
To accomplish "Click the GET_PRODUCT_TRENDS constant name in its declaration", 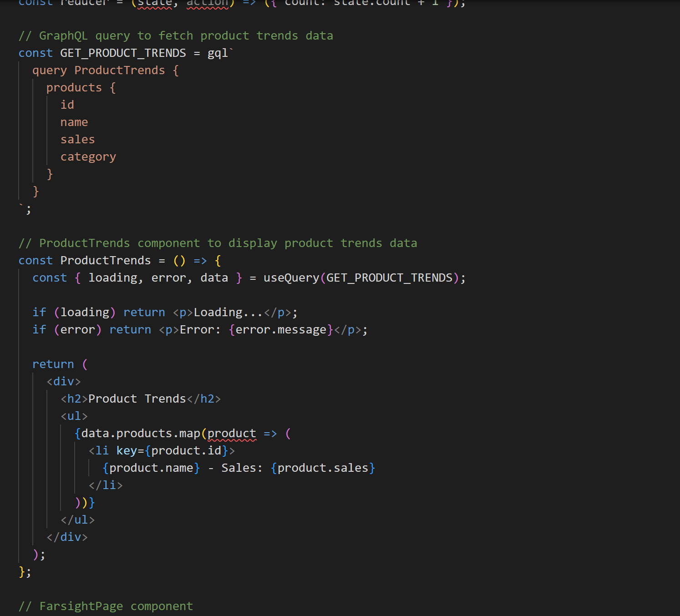I will pos(123,53).
